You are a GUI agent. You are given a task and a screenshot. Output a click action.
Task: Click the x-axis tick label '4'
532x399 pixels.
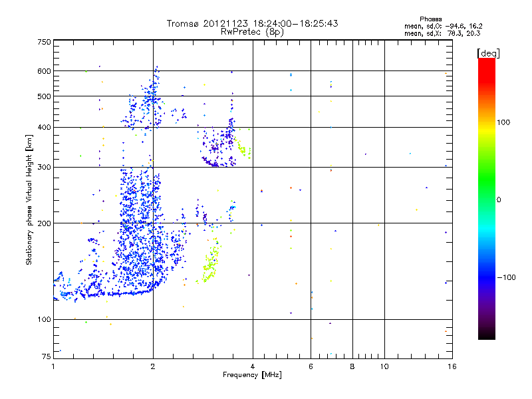coord(253,366)
